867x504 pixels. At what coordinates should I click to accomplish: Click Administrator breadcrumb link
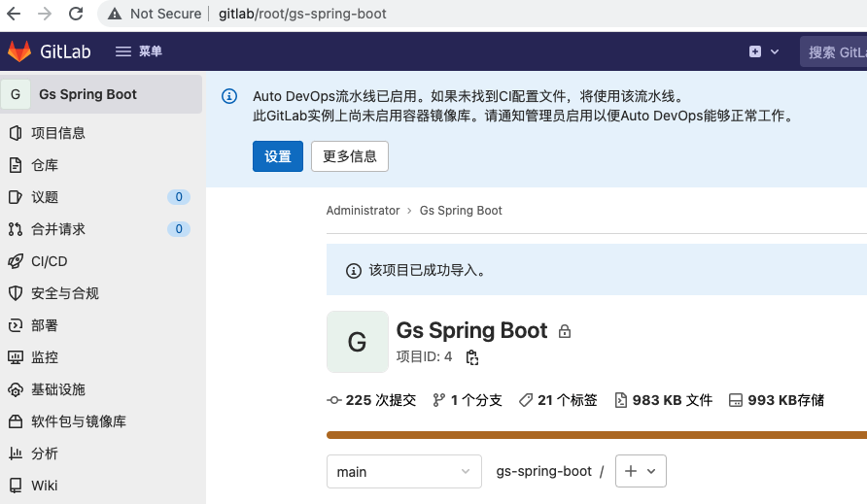363,211
